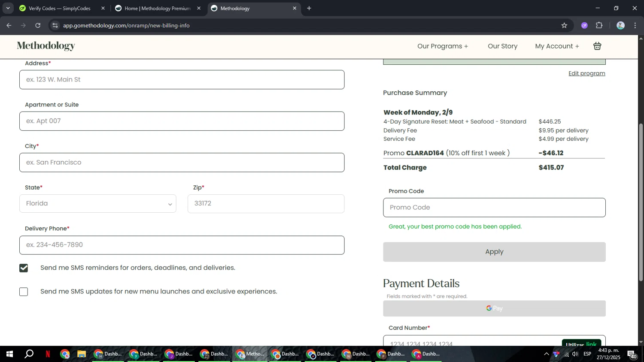Image resolution: width=644 pixels, height=362 pixels.
Task: Open the Windows Start menu
Action: coord(9,354)
